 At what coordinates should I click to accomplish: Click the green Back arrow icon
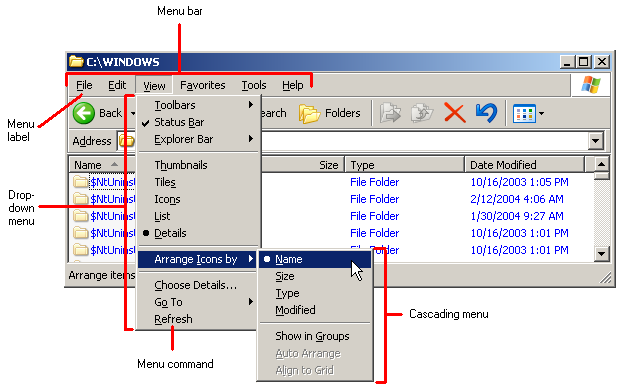[83, 113]
